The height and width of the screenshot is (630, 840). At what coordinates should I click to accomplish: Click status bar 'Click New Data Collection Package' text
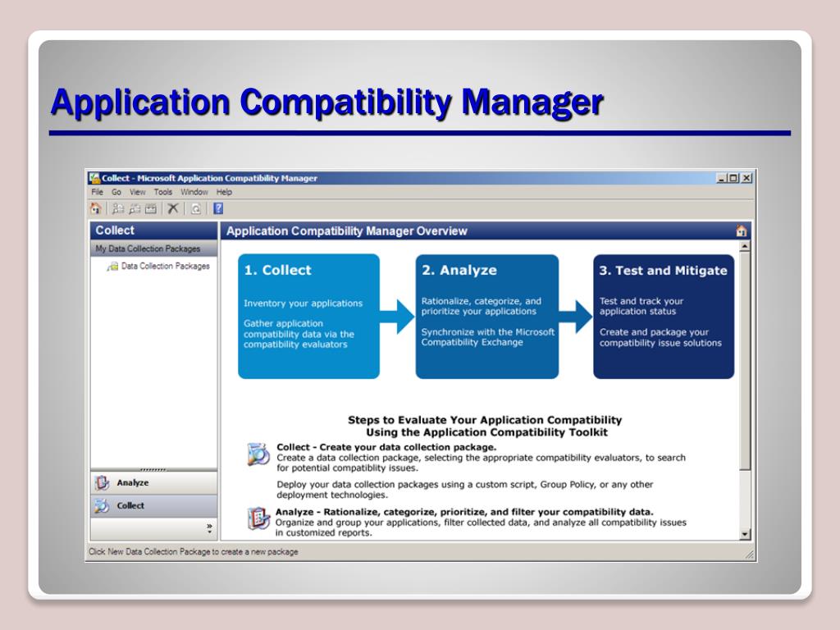(x=194, y=552)
